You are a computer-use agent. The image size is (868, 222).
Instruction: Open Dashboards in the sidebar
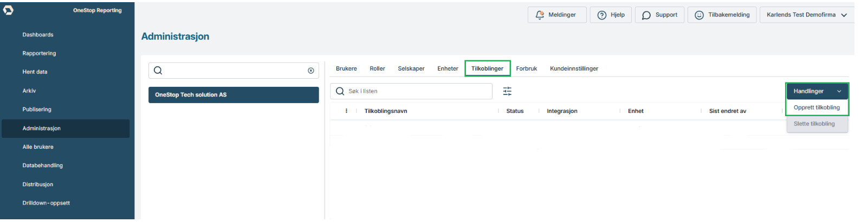[38, 35]
